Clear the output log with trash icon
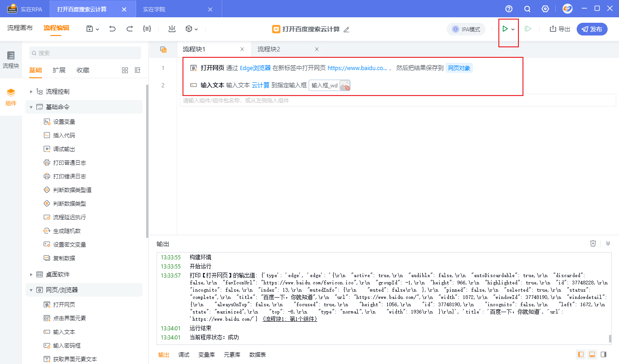Screen dimensions: 619x364 click(x=593, y=243)
